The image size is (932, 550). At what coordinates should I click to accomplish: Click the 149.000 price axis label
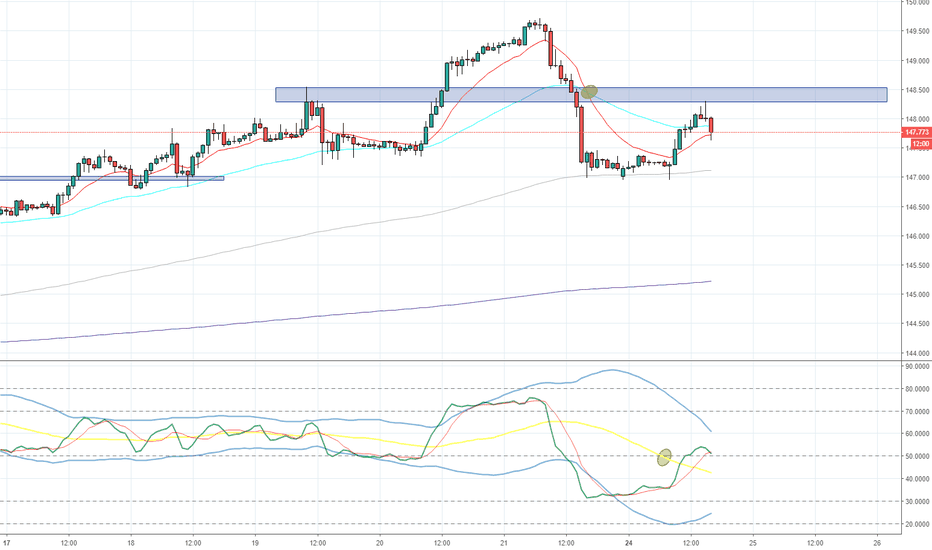[917, 61]
